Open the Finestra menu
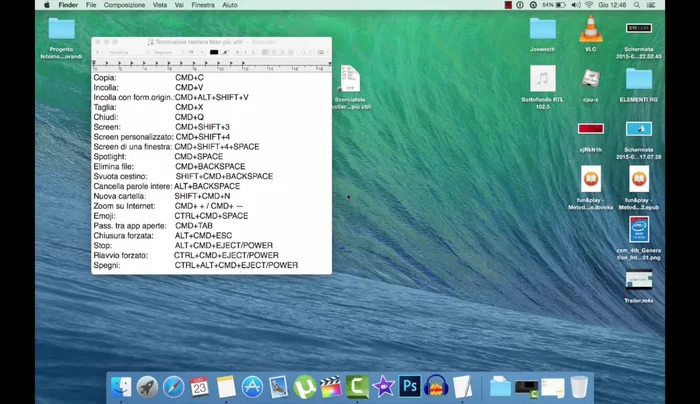The height and width of the screenshot is (404, 700). (203, 5)
